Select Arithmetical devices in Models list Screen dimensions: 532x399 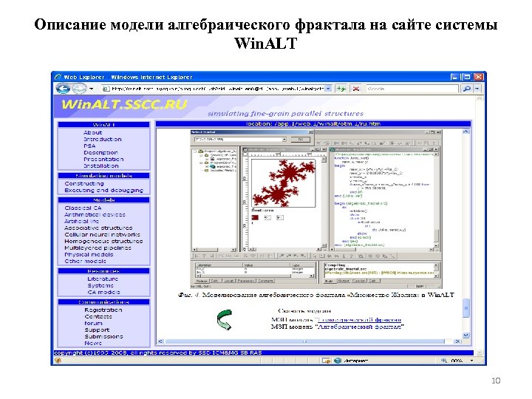(x=95, y=215)
